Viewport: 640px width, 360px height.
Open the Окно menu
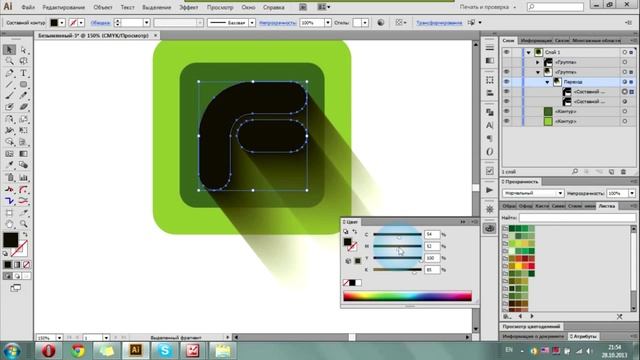(248, 7)
